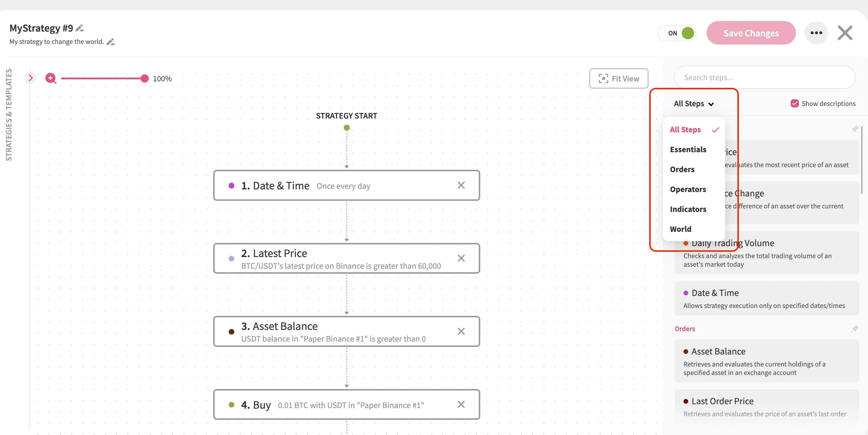The image size is (868, 435).
Task: Add Last Order Price step from the list
Action: (767, 407)
